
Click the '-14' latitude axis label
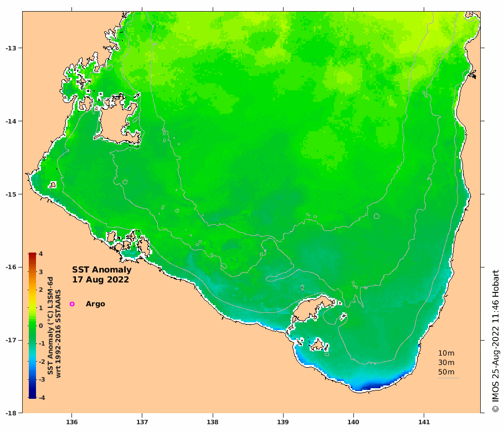11,121
